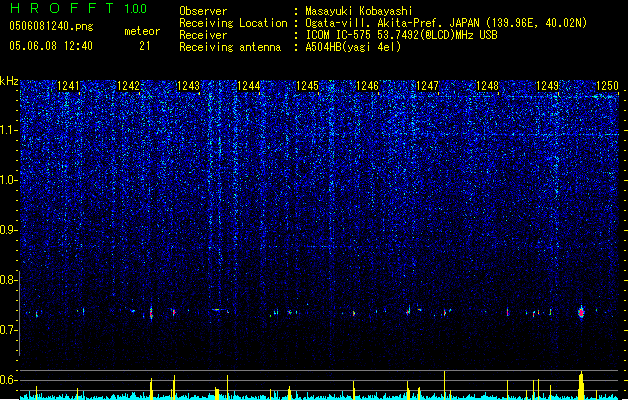629x400 pixels.
Task: Click the meteor count value 21
Action: pos(145,46)
